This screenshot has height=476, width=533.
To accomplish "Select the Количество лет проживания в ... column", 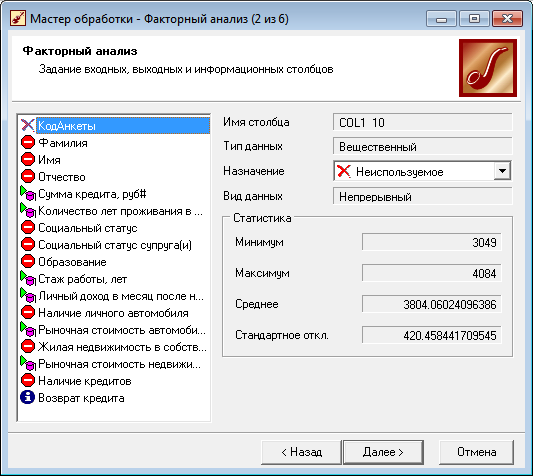I will click(120, 211).
